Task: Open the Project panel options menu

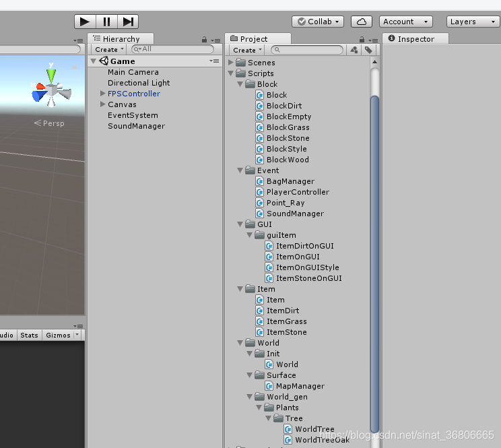Action: click(x=373, y=40)
